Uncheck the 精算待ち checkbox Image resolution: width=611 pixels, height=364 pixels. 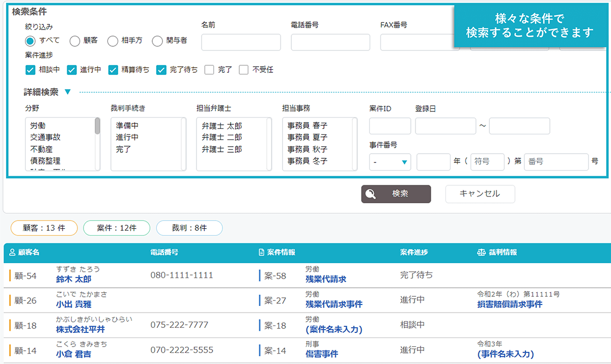coord(113,70)
